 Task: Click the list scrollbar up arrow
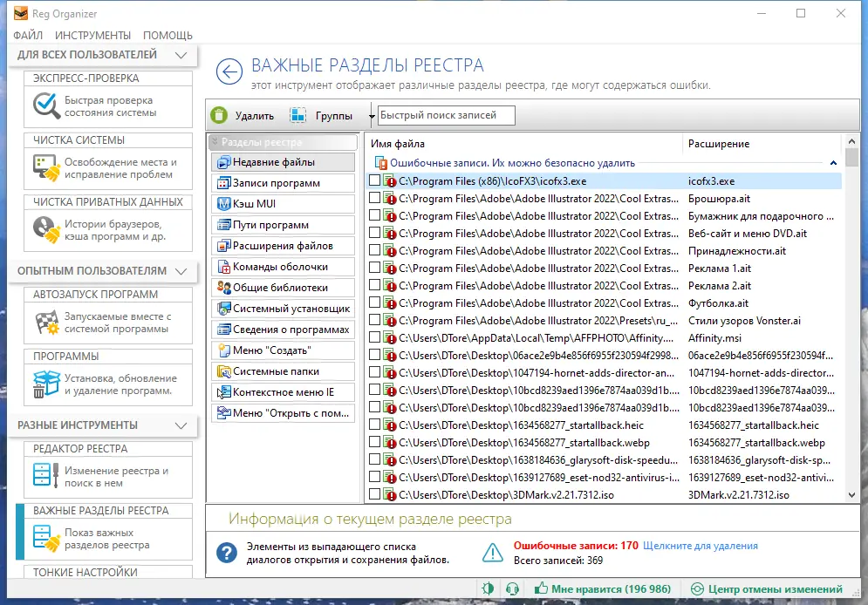click(852, 141)
